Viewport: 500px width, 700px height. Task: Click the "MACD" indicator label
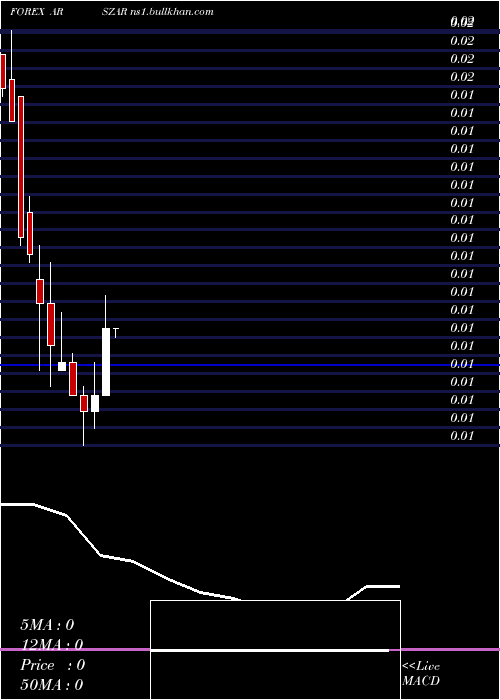[x=421, y=681]
